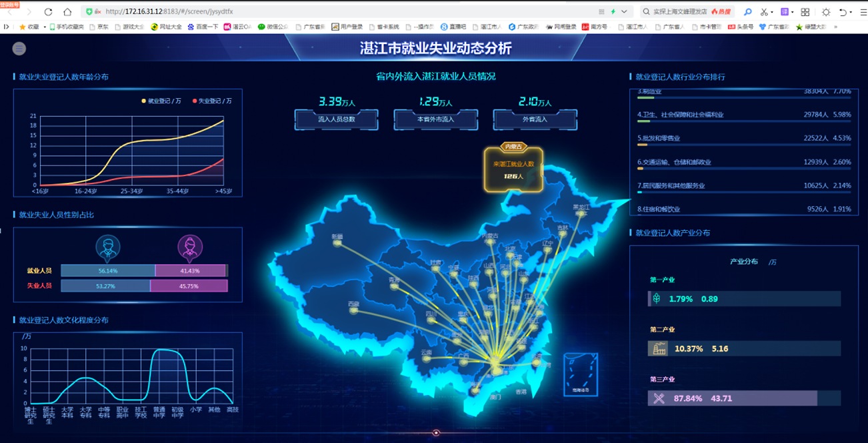The width and height of the screenshot is (868, 443).
Task: Click the female employment avatar icon
Action: [190, 247]
